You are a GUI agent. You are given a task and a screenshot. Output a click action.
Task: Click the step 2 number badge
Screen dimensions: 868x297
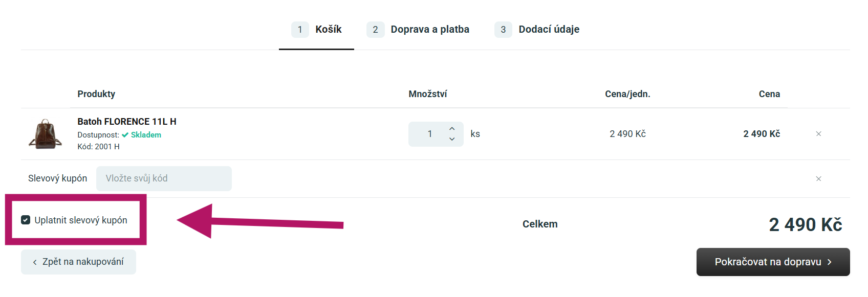point(375,30)
